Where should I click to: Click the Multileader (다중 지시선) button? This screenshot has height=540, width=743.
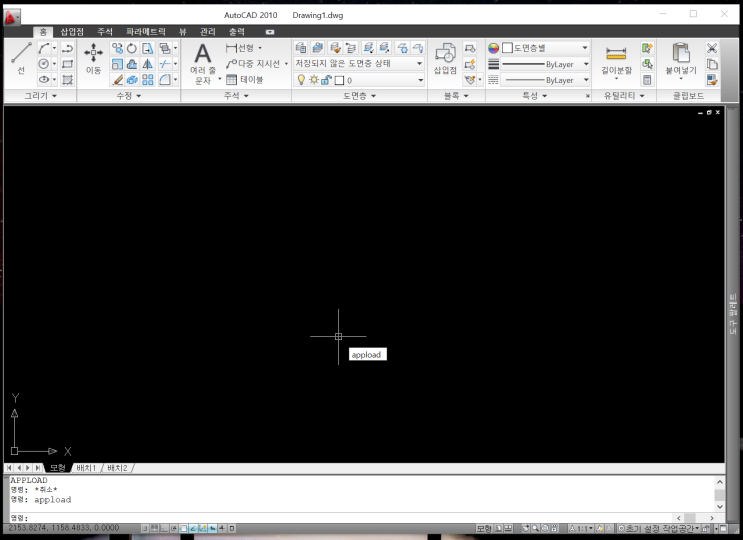(x=254, y=63)
